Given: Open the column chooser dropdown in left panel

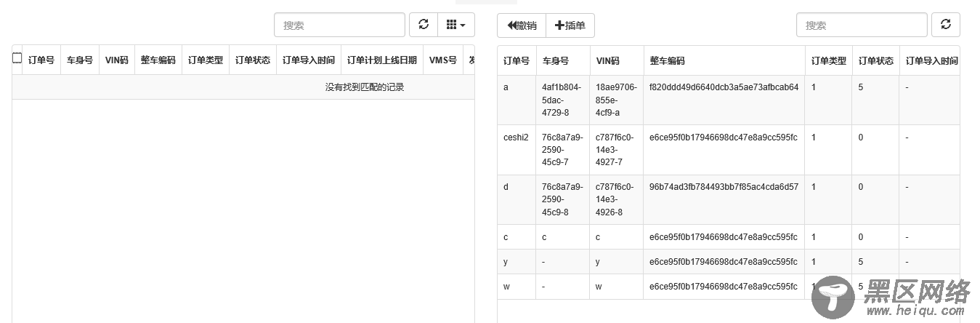Looking at the screenshot, I should pos(456,25).
